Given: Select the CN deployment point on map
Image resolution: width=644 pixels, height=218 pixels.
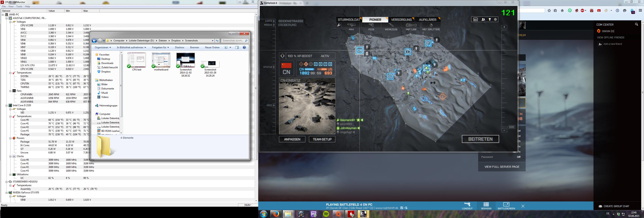Looking at the screenshot, I should coord(359,50).
